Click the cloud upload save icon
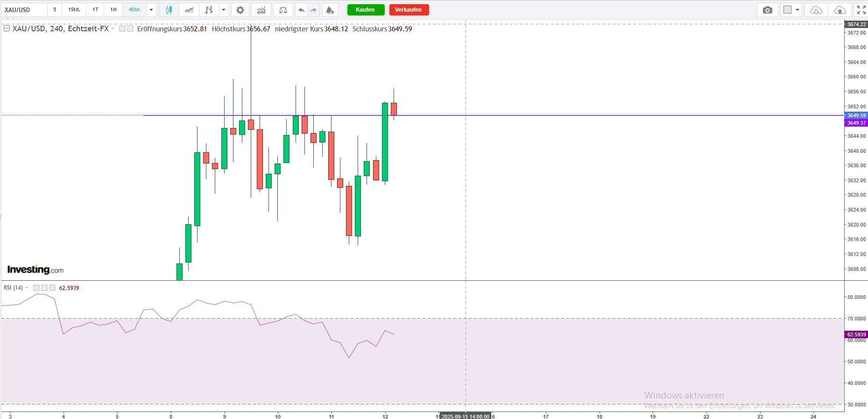The image size is (868, 419). (840, 10)
